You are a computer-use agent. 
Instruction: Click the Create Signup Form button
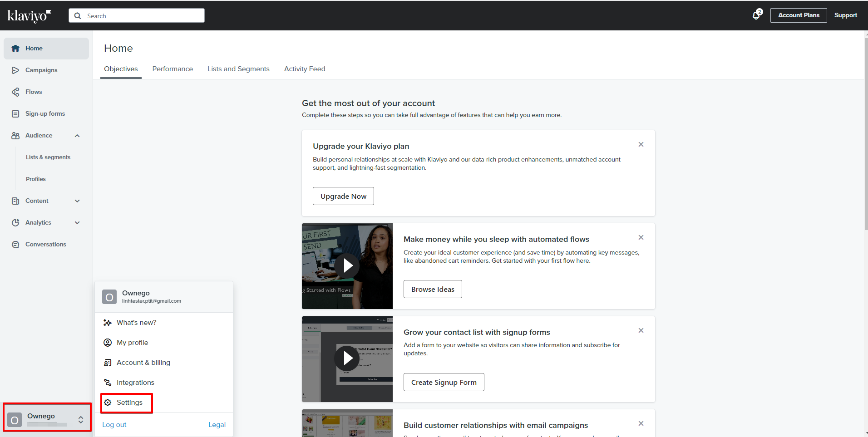coord(444,382)
